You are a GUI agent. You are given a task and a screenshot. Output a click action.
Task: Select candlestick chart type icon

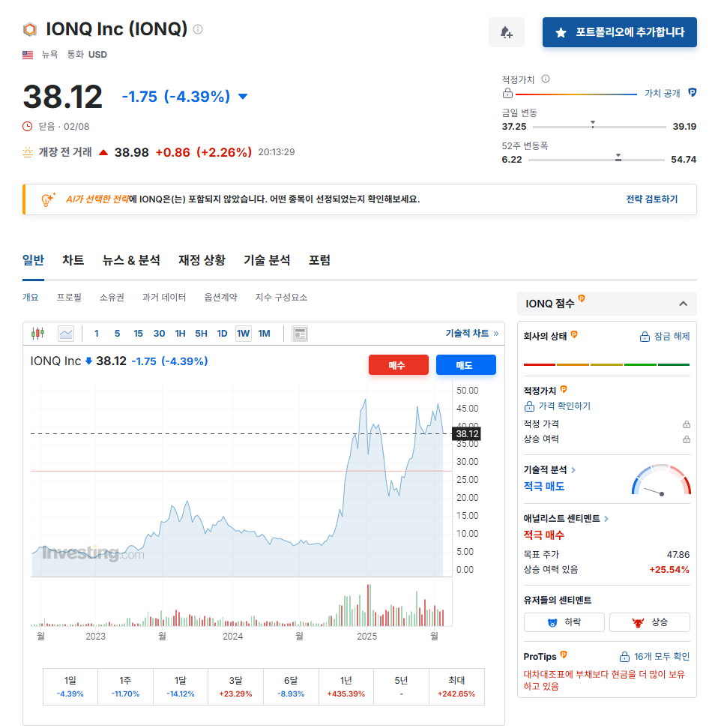point(38,334)
